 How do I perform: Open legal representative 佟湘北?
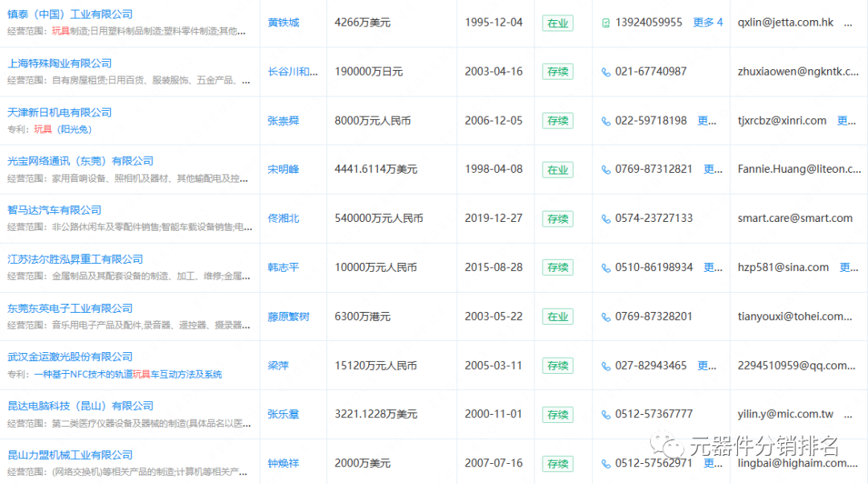284,219
